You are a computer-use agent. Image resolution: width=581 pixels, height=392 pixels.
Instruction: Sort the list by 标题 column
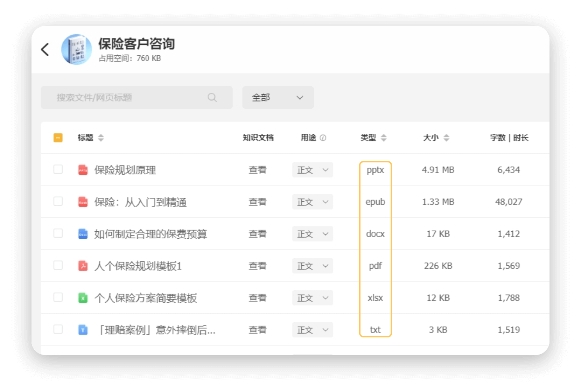pos(101,138)
